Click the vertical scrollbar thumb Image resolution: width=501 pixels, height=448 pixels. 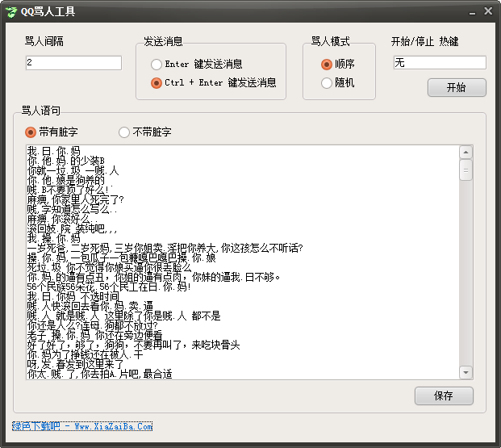[x=466, y=170]
